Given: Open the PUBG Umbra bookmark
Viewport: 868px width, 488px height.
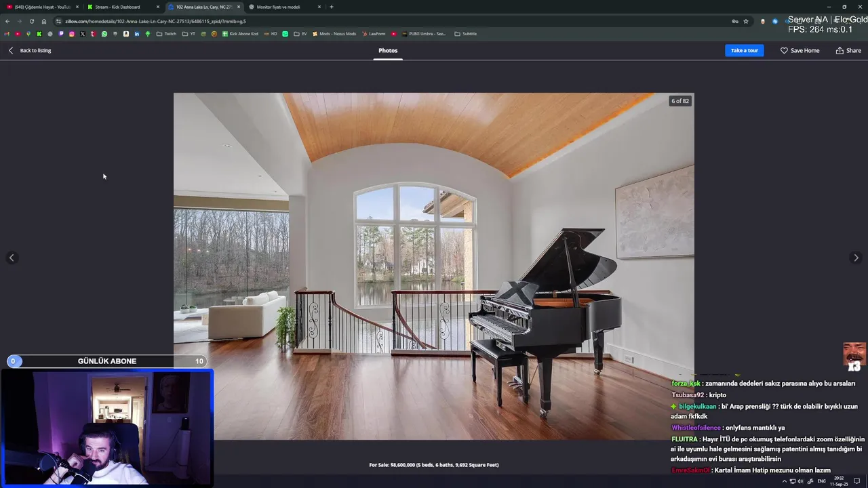Looking at the screenshot, I should tap(425, 34).
